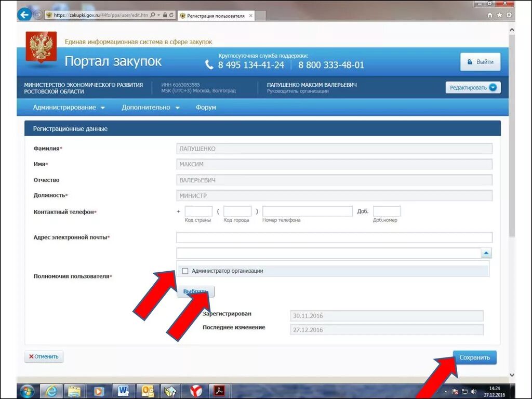This screenshot has width=532, height=399.
Task: Click the network tray icon
Action: [465, 392]
